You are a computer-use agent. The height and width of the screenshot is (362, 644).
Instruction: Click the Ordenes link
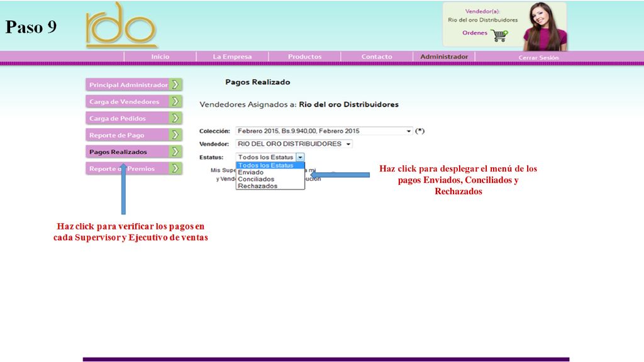(x=475, y=33)
